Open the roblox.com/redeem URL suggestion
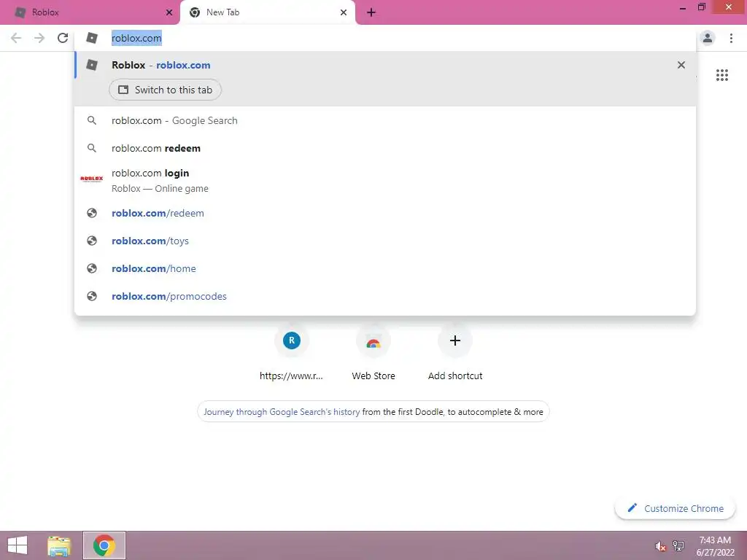 point(385,214)
